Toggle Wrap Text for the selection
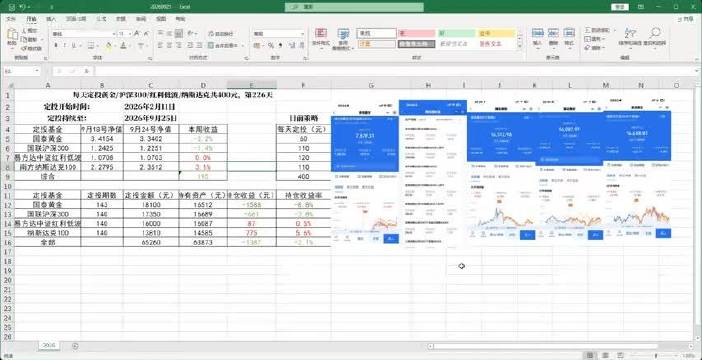 [x=221, y=34]
